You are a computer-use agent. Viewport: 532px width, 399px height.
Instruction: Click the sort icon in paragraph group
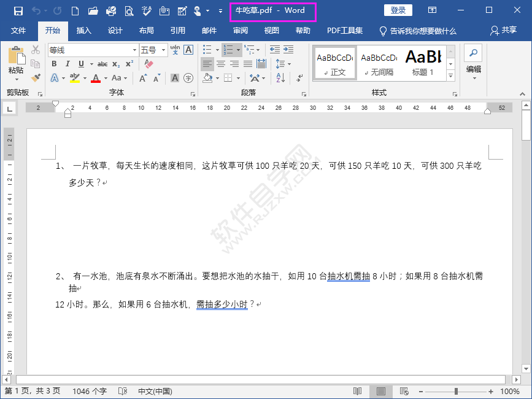[280, 77]
